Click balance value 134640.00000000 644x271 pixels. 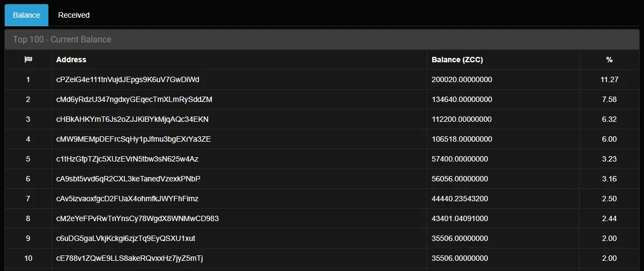pos(462,99)
